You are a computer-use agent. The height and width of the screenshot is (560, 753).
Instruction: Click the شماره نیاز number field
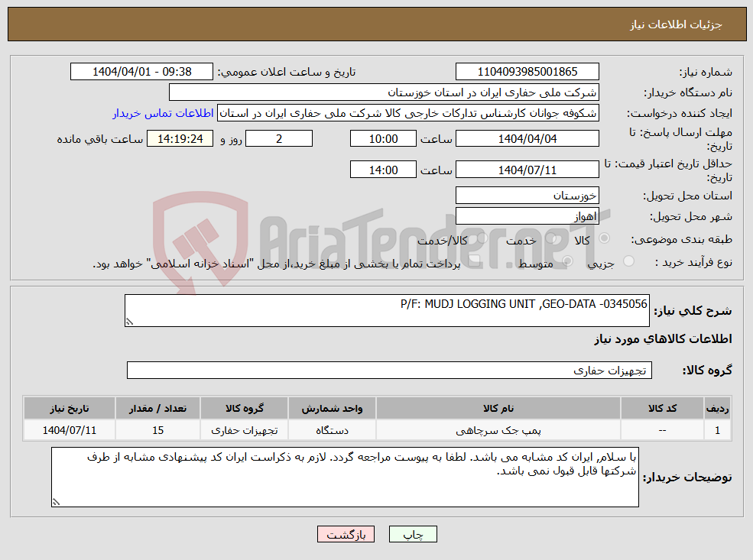click(x=527, y=72)
